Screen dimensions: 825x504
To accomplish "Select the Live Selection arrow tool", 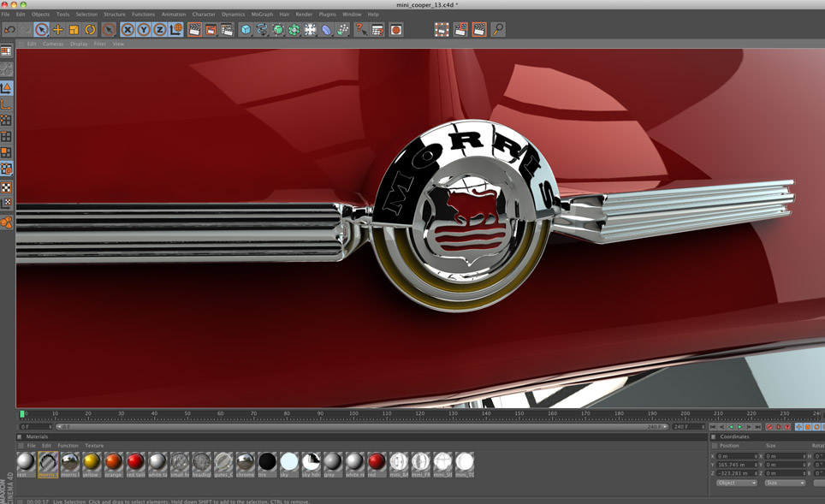I will 41,30.
